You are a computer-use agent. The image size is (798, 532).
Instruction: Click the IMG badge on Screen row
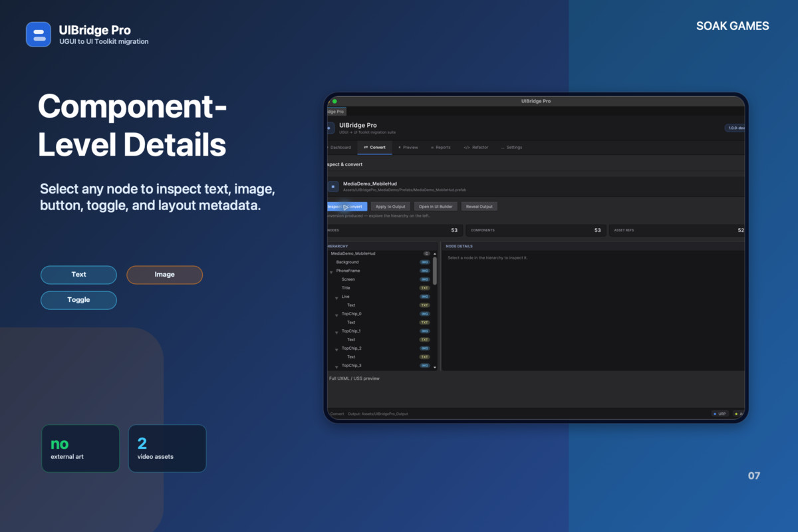(x=424, y=279)
